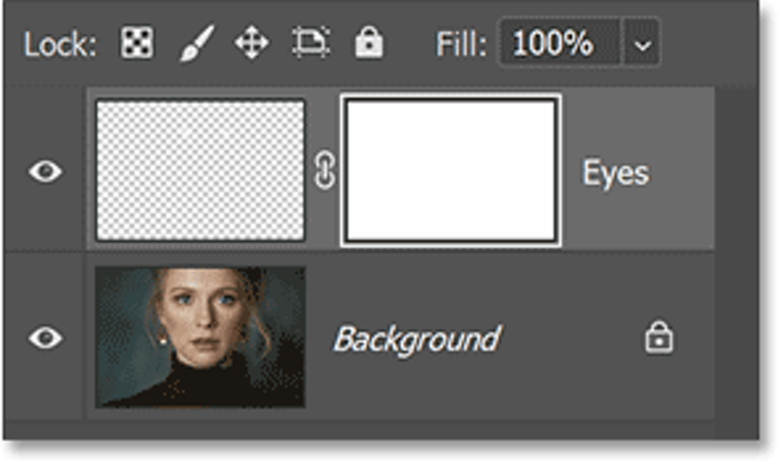Unlink the Eyes layer mask chain icon
The width and height of the screenshot is (780, 464).
tap(324, 171)
